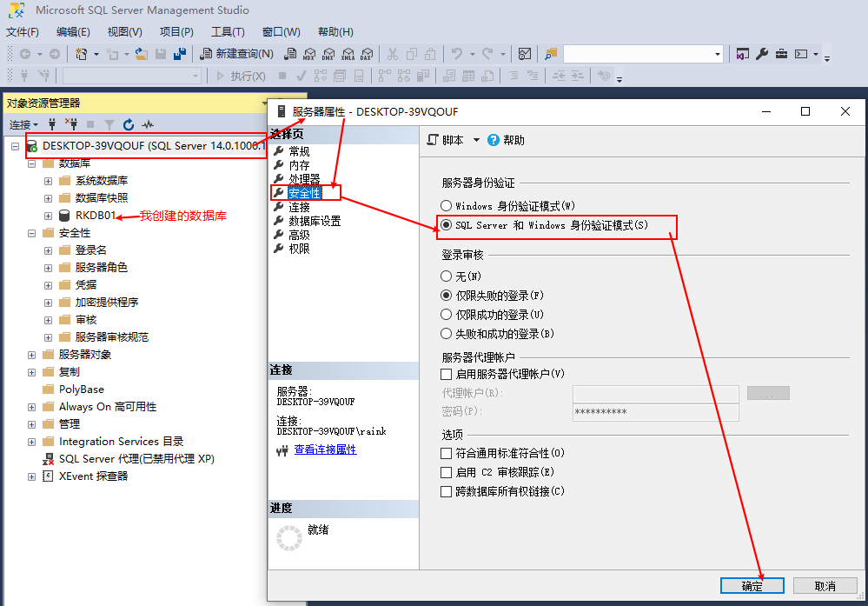Expand the 系统数据库 folder
This screenshot has width=868, height=606.
click(48, 181)
